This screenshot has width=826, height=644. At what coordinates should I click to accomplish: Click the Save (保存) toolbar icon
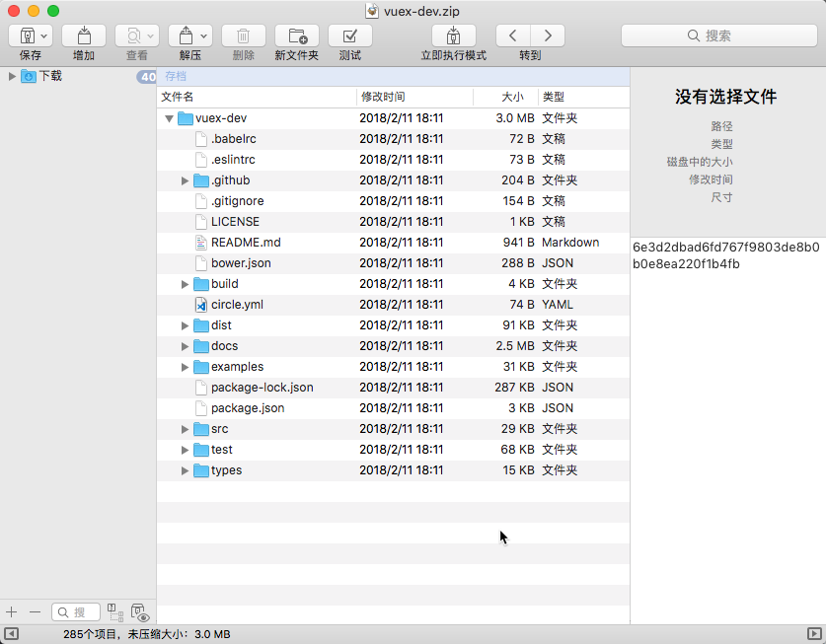tap(27, 36)
